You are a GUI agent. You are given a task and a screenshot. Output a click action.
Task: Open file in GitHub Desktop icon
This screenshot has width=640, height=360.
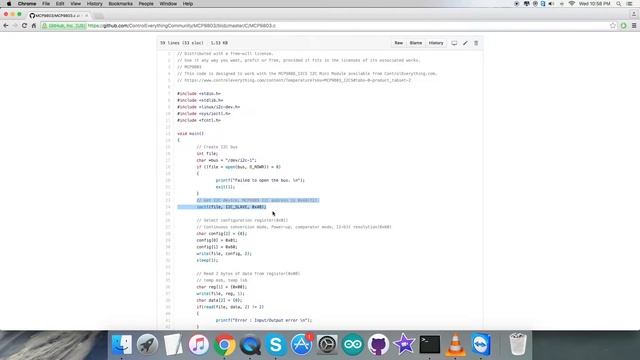click(x=454, y=43)
